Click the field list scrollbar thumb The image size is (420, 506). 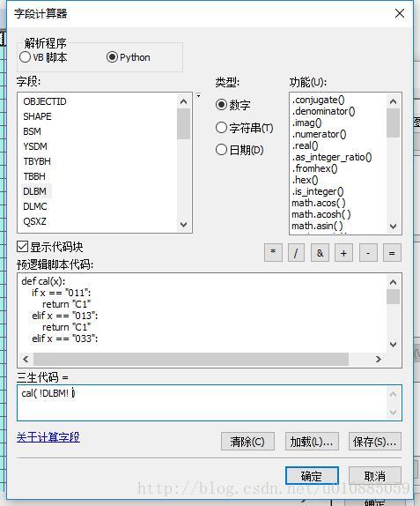pos(184,124)
